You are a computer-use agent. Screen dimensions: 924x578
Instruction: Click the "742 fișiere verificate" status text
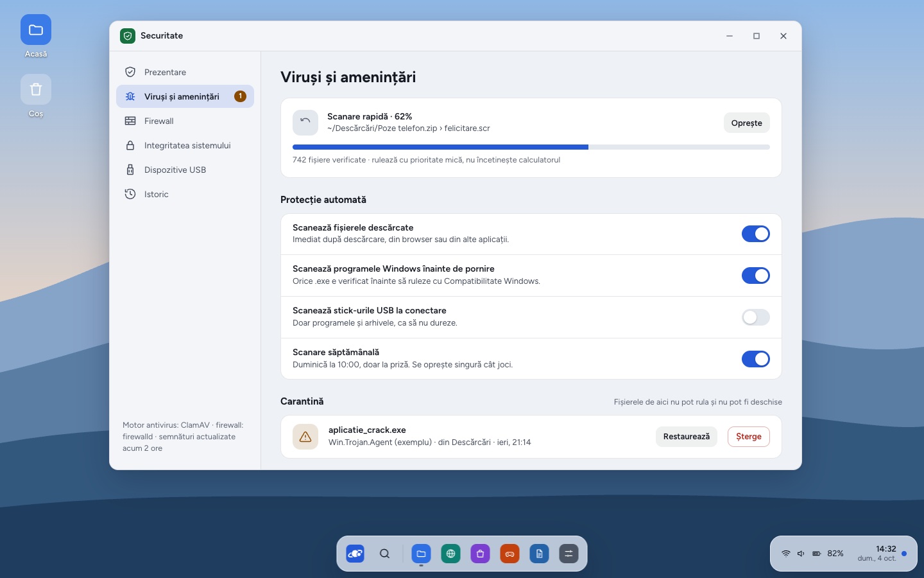(329, 160)
